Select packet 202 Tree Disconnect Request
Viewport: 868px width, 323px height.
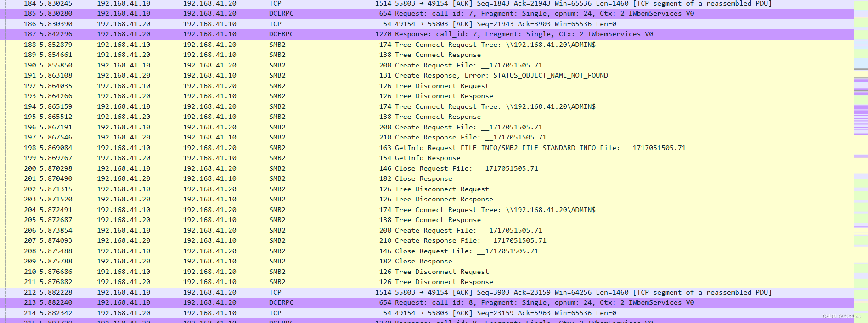click(x=427, y=189)
